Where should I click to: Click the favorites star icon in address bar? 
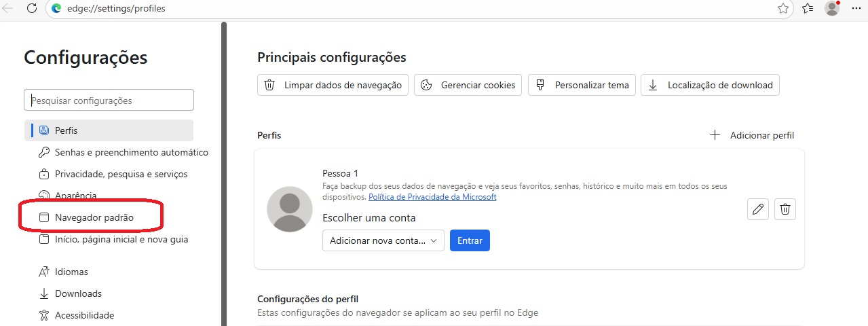(x=783, y=9)
